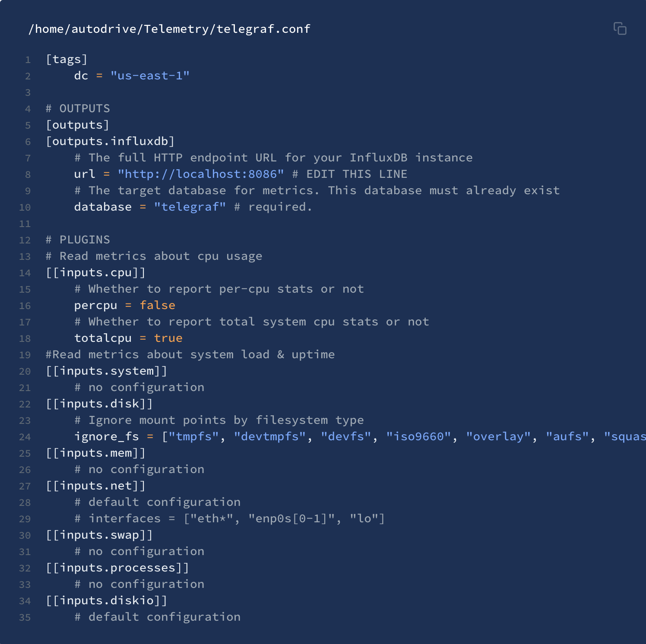Click the [[inputs.system]] section header
Viewport: 646px width, 644px height.
coord(106,371)
